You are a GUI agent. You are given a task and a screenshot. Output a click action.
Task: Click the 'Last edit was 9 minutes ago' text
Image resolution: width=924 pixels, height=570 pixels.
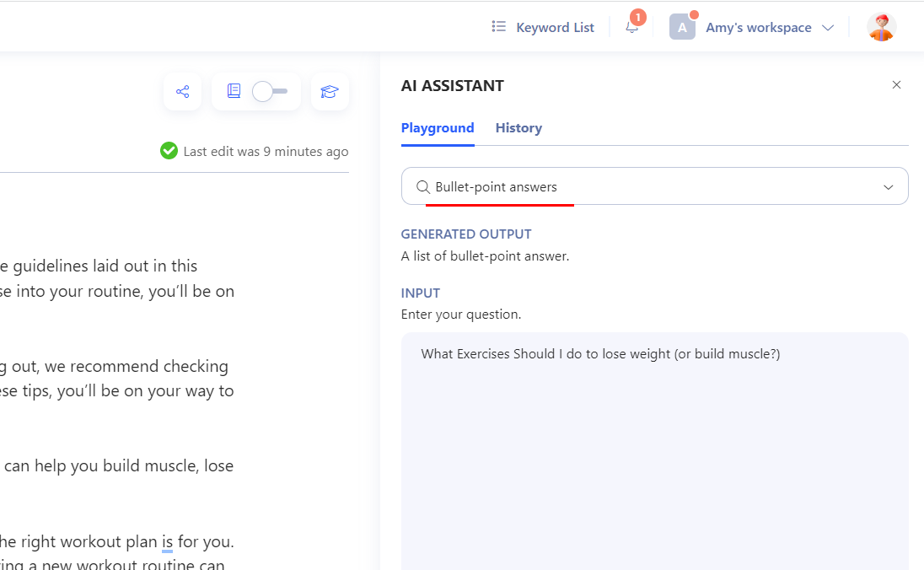[x=264, y=151]
